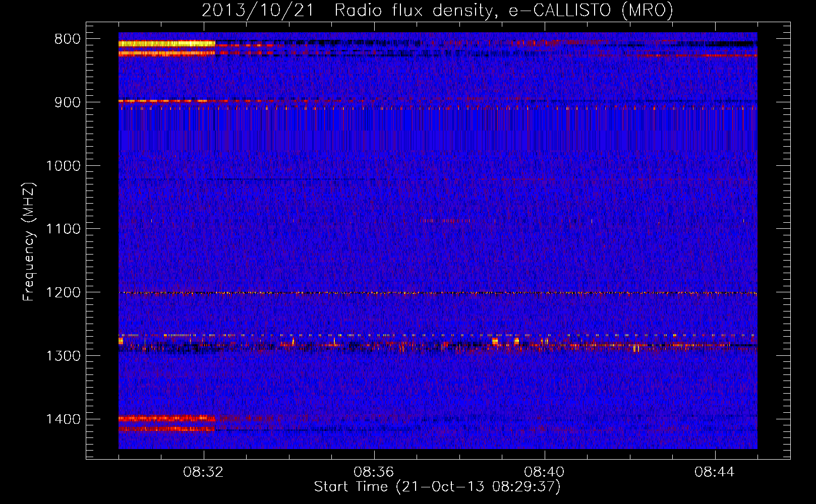Click the '1000' frequency axis label

pyautogui.click(x=63, y=166)
